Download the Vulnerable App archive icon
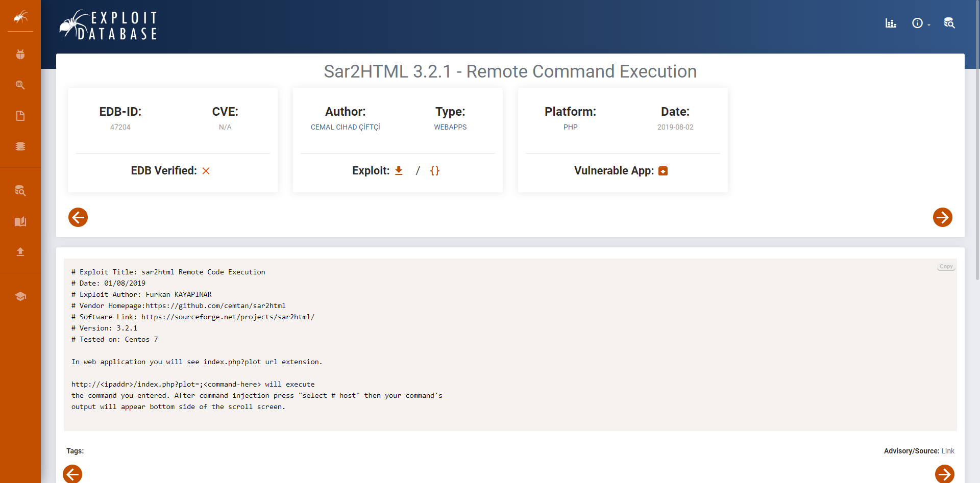 (663, 171)
